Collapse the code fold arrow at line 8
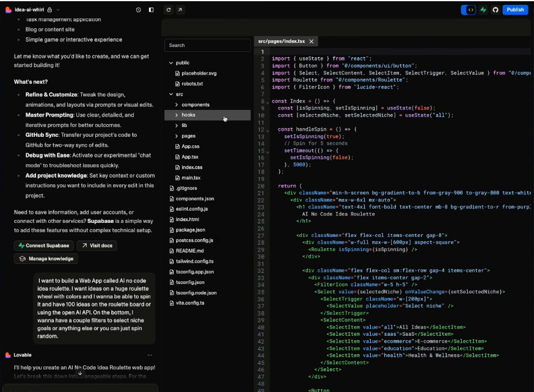The width and height of the screenshot is (534, 392). [268, 102]
